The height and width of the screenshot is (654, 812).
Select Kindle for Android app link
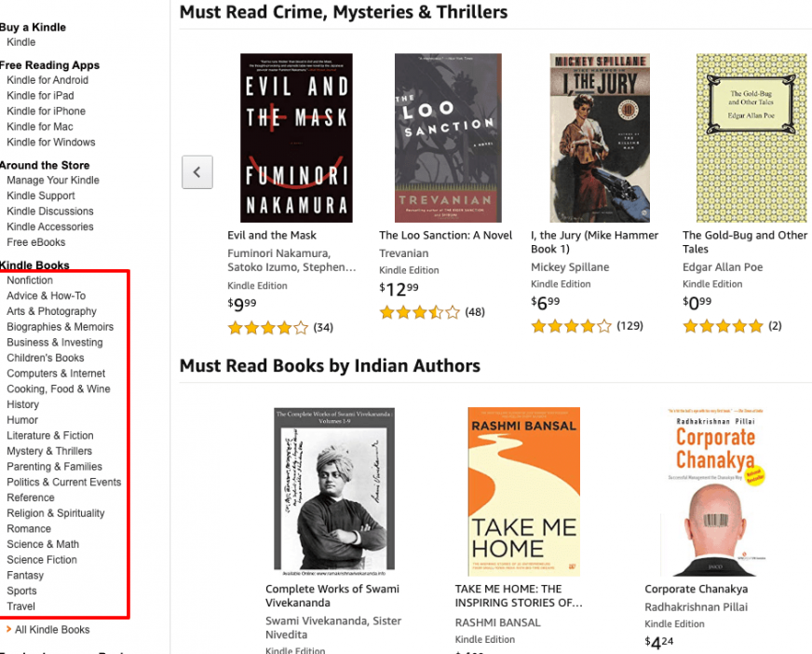(x=47, y=80)
